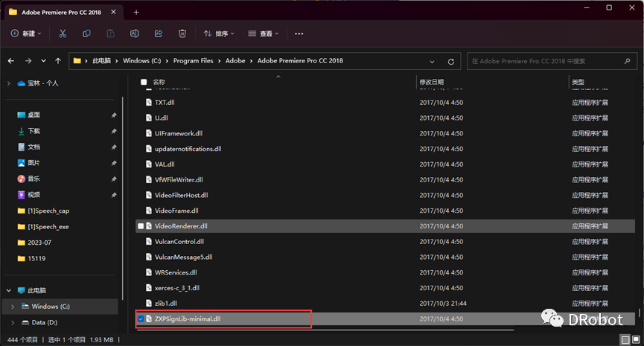Select the VulcanMessage5.dll file
644x346 pixels.
coord(183,257)
